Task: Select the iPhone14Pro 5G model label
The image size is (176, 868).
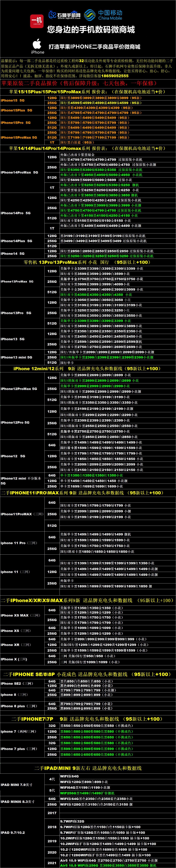Action: pyautogui.click(x=16, y=213)
